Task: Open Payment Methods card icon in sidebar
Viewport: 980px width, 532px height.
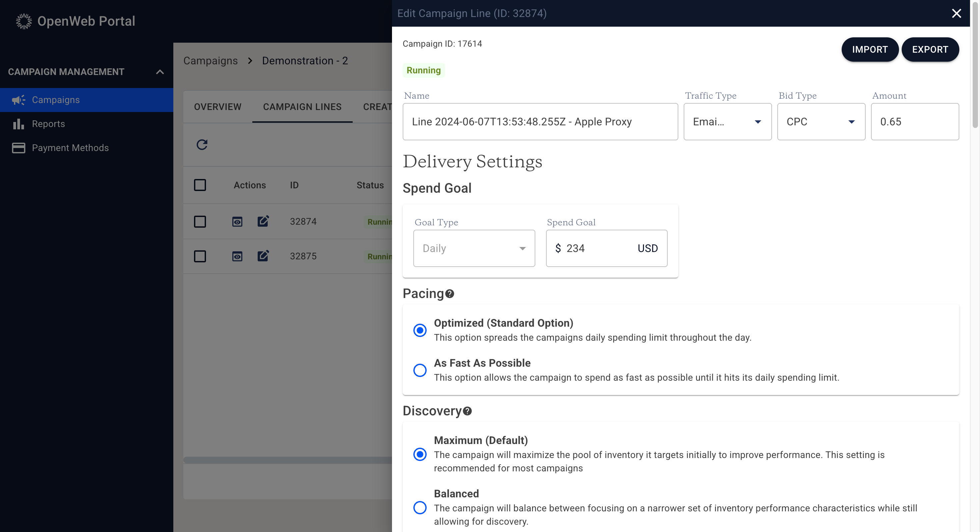Action: click(18, 148)
